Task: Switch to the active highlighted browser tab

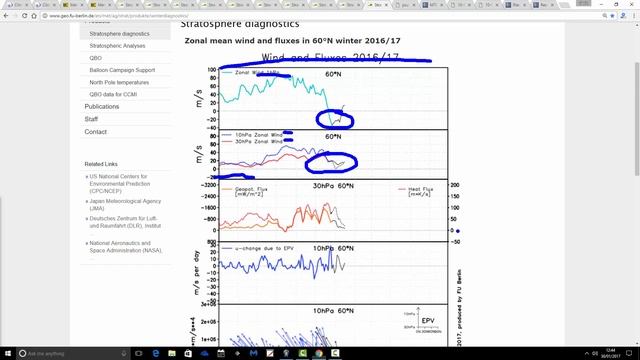Action: pos(378,5)
